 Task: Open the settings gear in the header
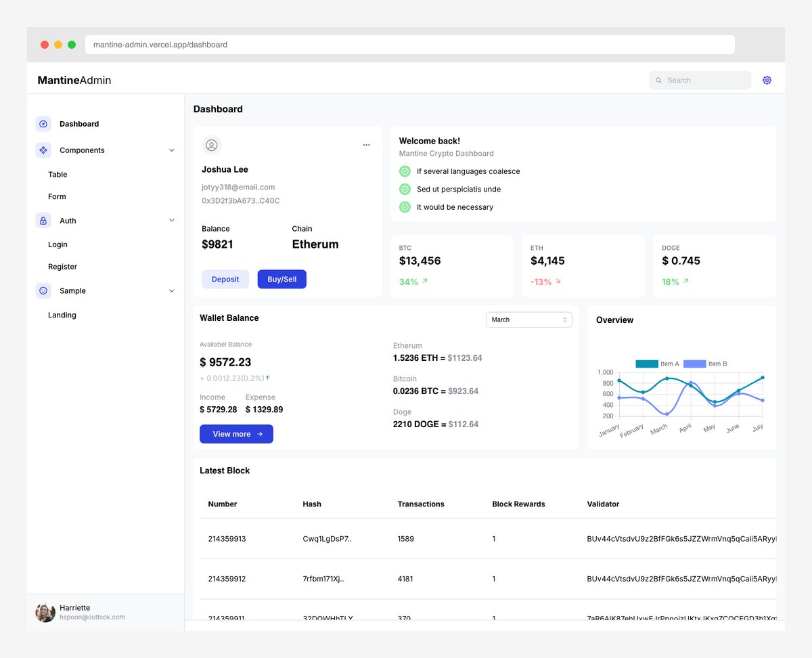coord(767,80)
